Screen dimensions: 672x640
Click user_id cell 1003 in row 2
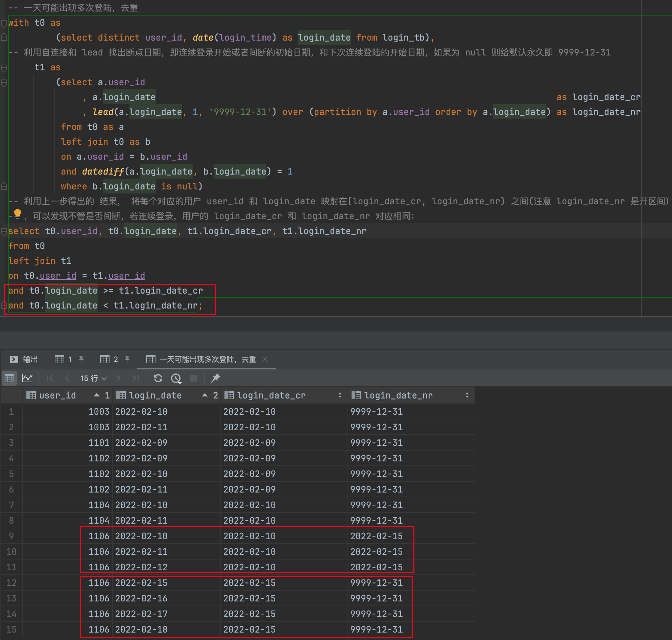pyautogui.click(x=68, y=428)
